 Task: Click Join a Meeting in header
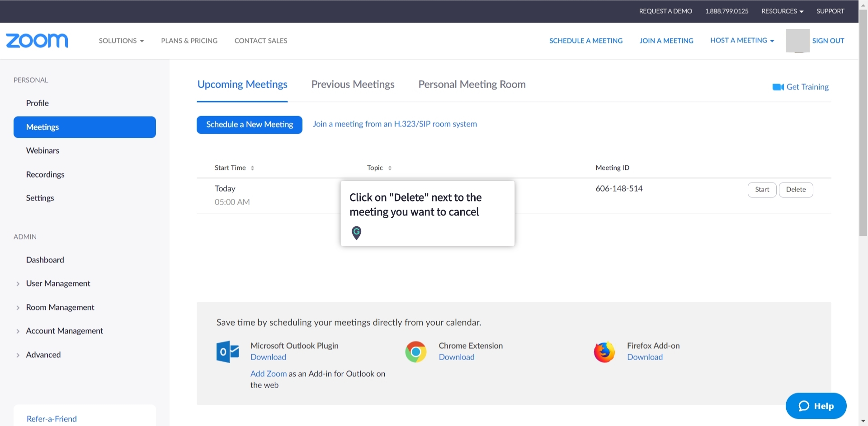[x=666, y=41]
